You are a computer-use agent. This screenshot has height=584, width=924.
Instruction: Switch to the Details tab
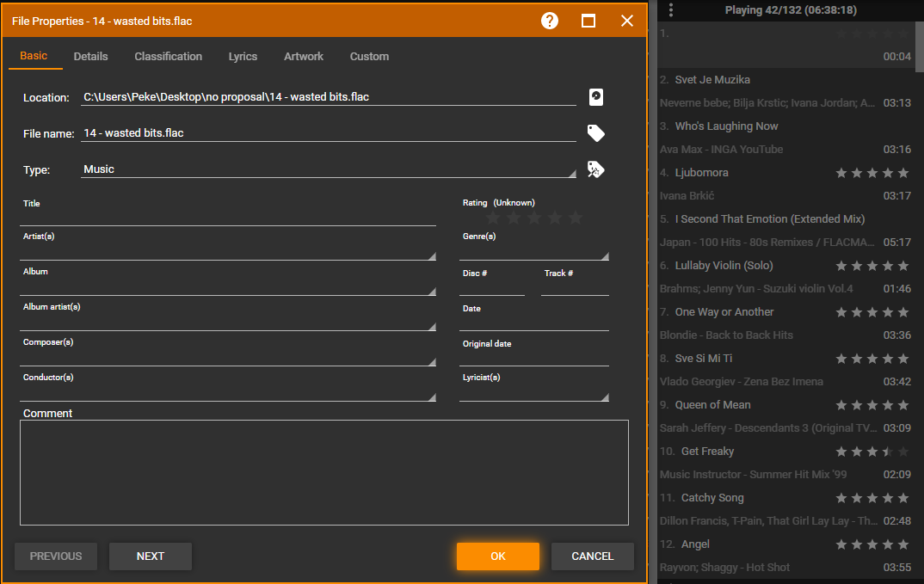tap(90, 57)
